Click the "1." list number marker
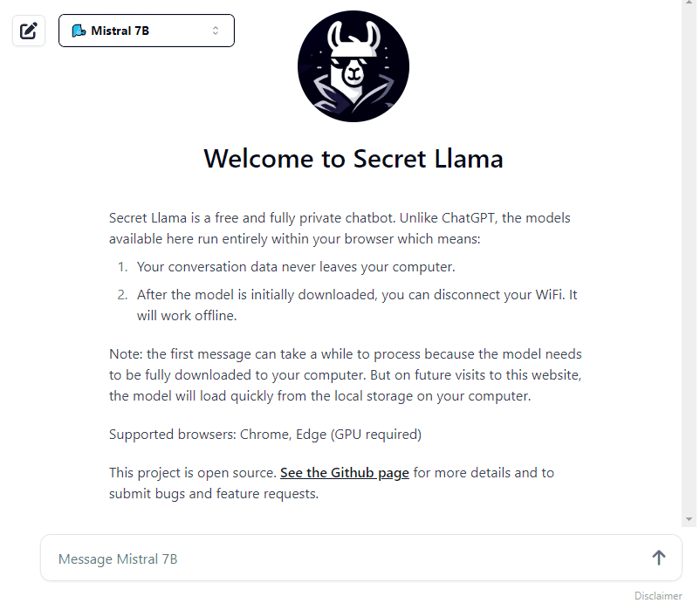700x603 pixels. pyautogui.click(x=123, y=267)
